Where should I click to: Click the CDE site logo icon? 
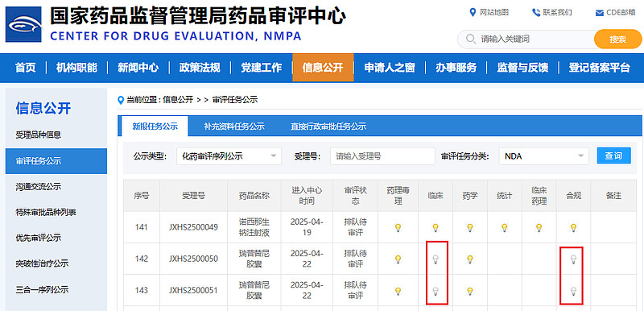(23, 25)
